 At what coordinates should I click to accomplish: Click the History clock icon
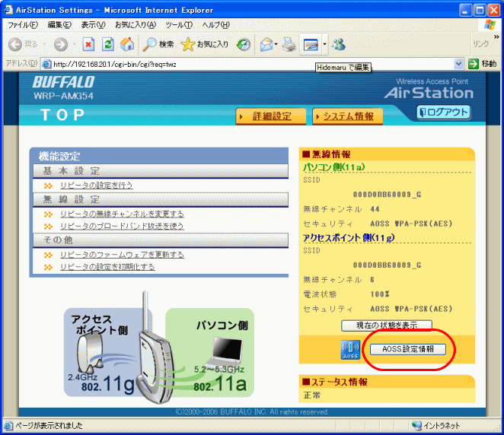tap(244, 44)
